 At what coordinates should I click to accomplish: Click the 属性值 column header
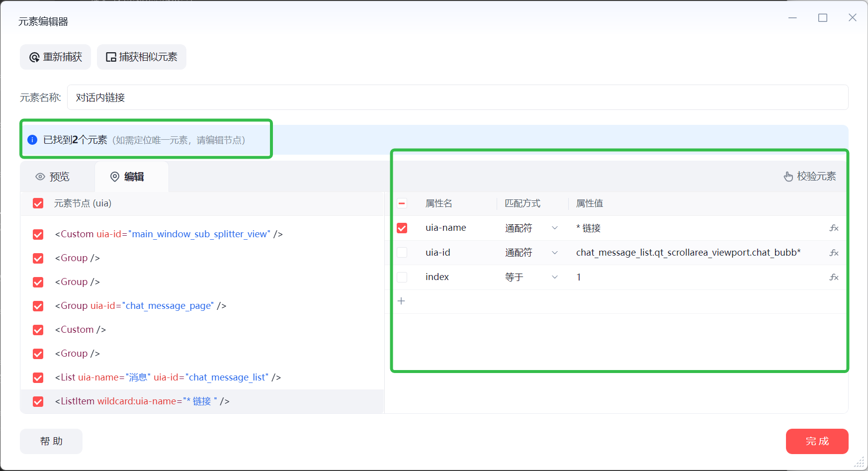[x=590, y=203]
